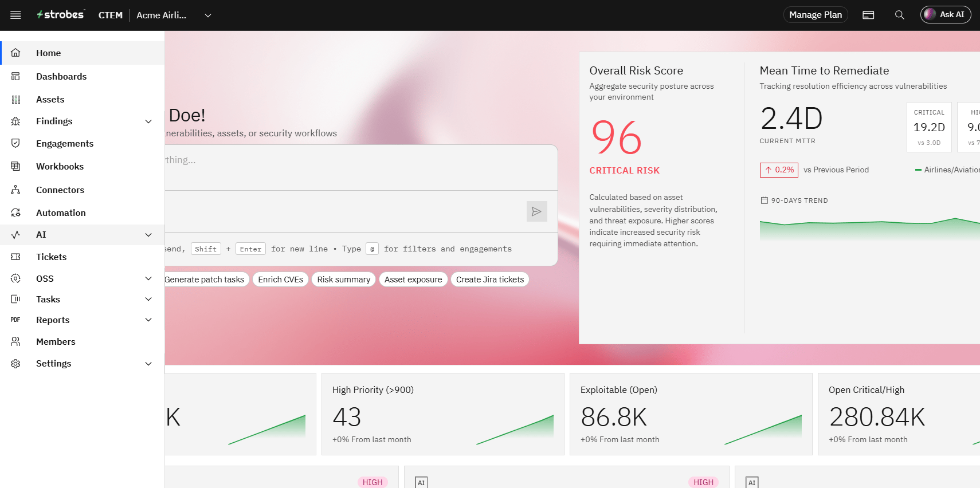Expand the Settings submenu chevron

pos(148,364)
